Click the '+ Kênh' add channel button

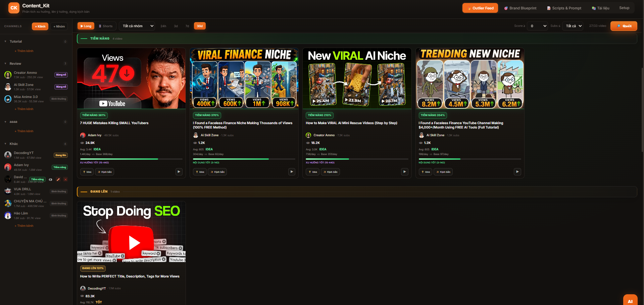click(40, 26)
